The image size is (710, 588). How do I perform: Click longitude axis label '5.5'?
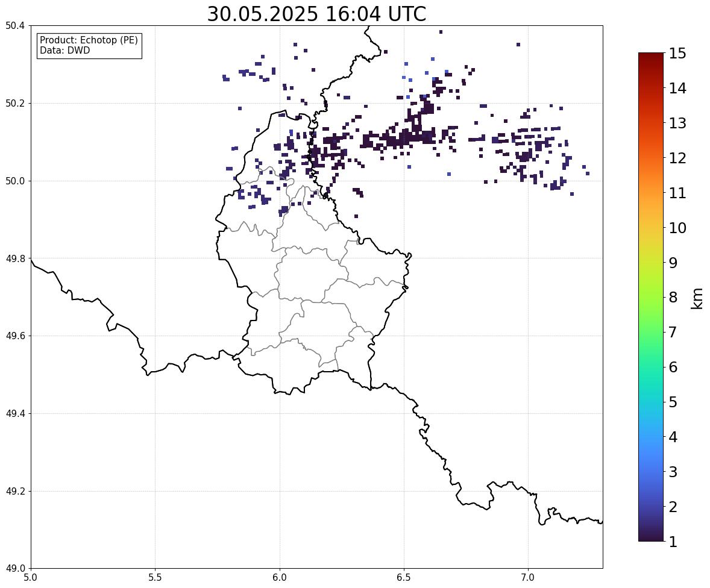(155, 578)
